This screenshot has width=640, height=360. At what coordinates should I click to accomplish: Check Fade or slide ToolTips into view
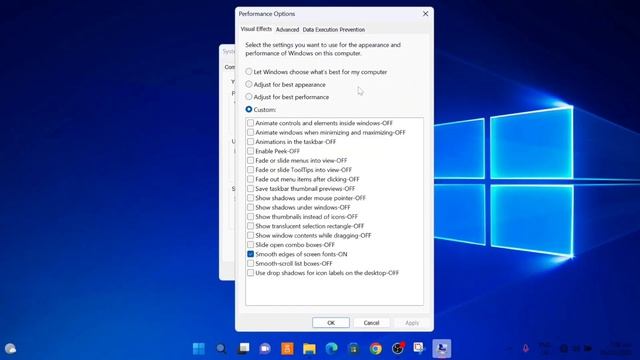point(251,170)
